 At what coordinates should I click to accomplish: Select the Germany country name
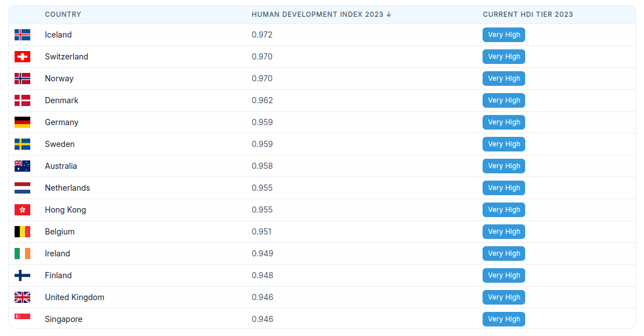(62, 122)
